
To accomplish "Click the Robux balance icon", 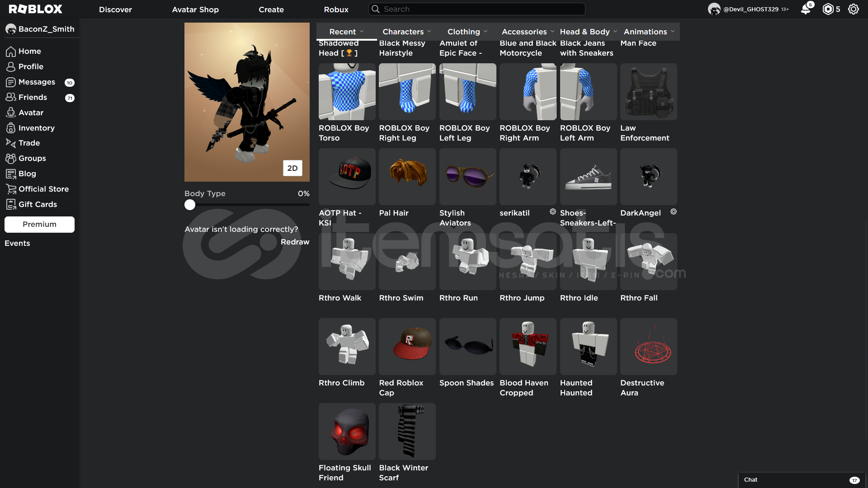I will [x=828, y=9].
